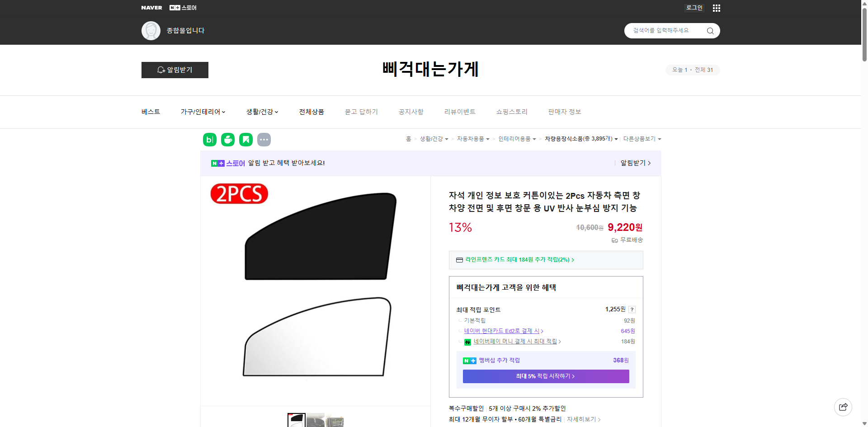Open the 리뷰이벤트 menu item
The width and height of the screenshot is (868, 427).
460,112
